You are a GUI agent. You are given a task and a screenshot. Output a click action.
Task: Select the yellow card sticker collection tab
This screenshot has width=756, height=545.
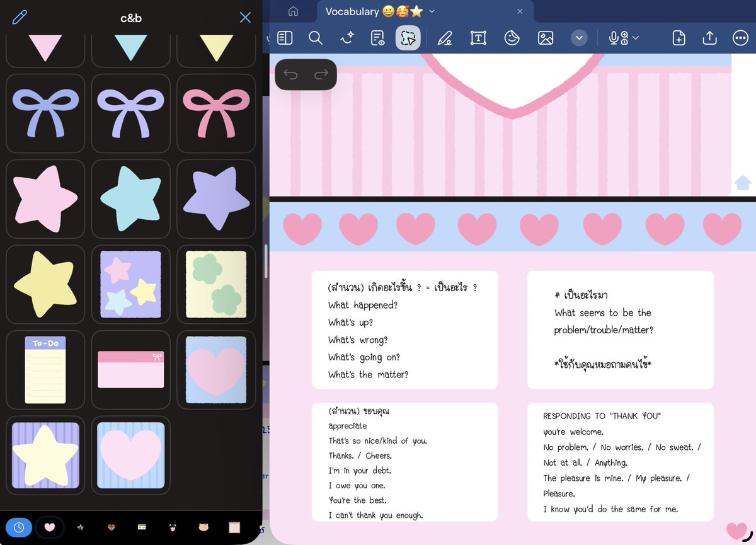tap(142, 527)
